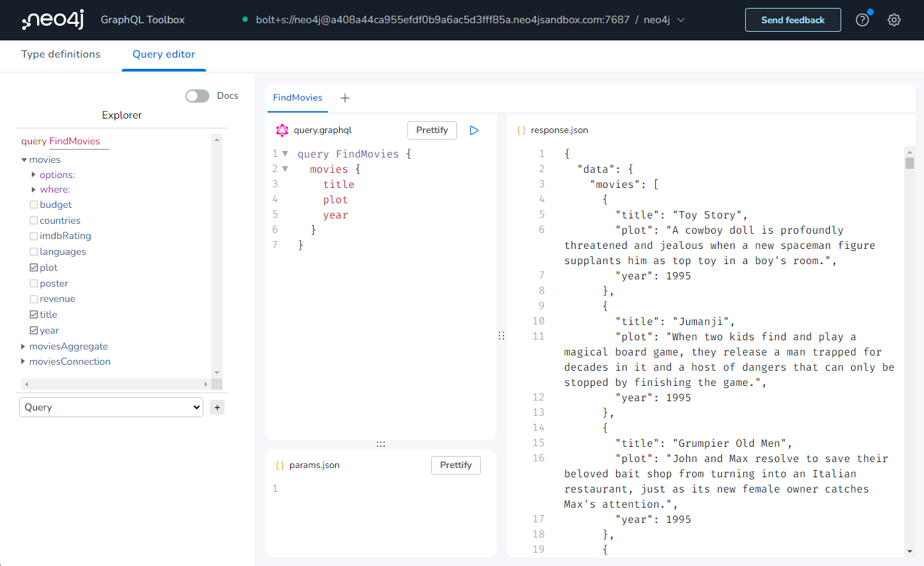Viewport: 924px width, 566px height.
Task: Open a new query tab with the plus icon
Action: pyautogui.click(x=344, y=97)
